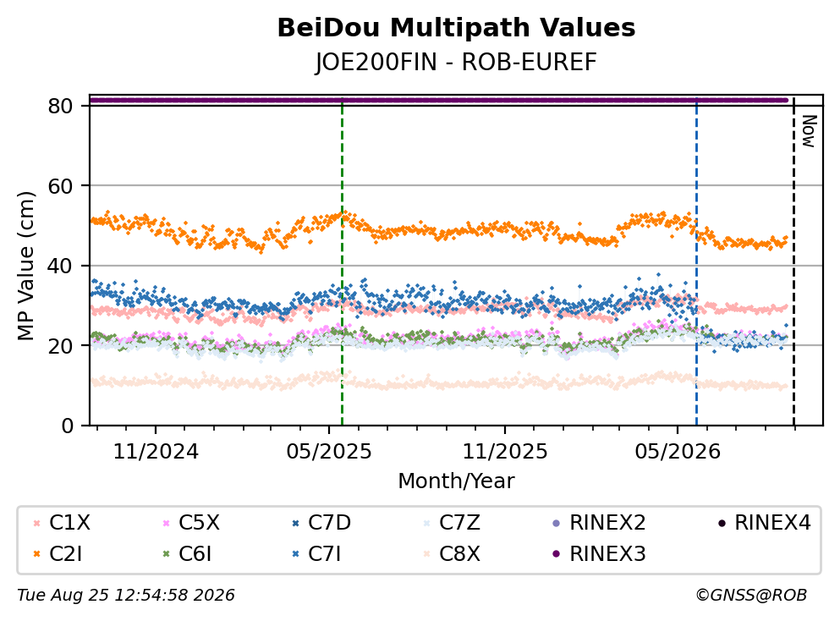Select the C6I legend label
The width and height of the screenshot is (840, 621).
point(195,553)
